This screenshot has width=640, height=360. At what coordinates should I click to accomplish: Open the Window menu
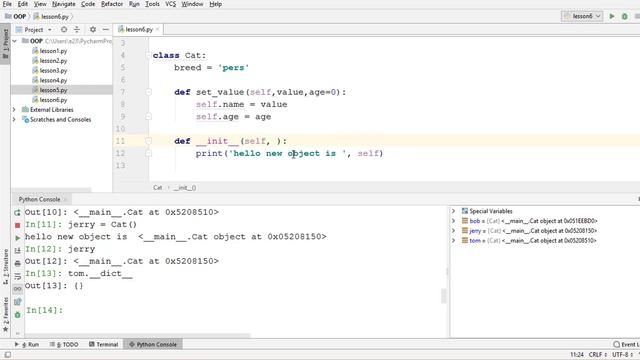point(192,4)
